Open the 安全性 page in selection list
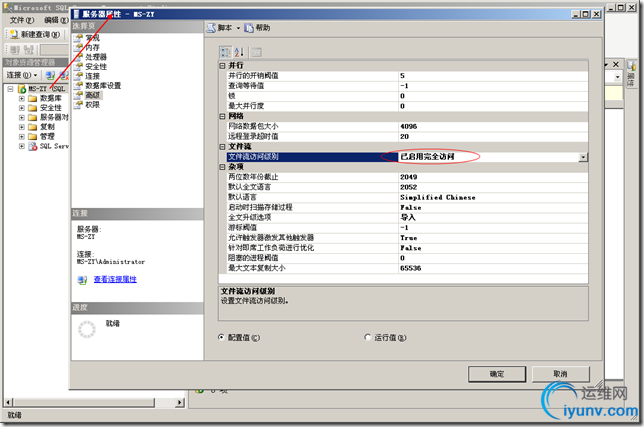This screenshot has height=427, width=644. pyautogui.click(x=96, y=67)
